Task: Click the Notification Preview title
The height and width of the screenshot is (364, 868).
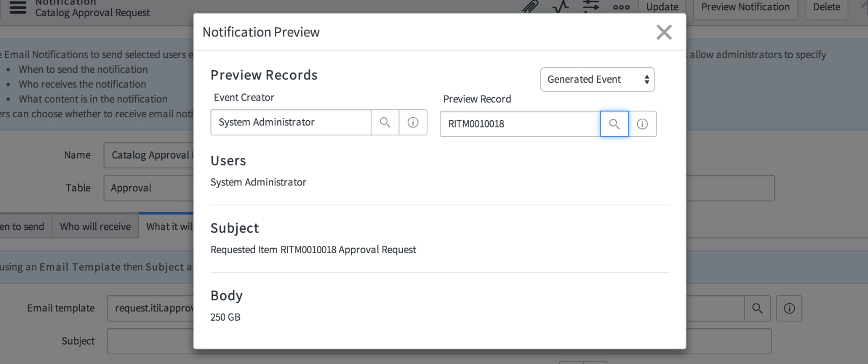Action: click(261, 32)
